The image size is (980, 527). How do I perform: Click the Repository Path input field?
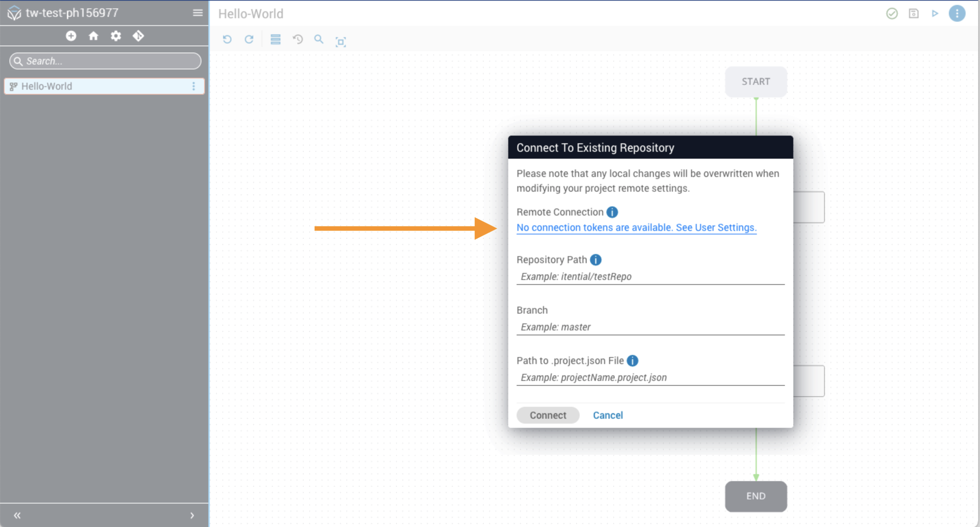coord(650,276)
